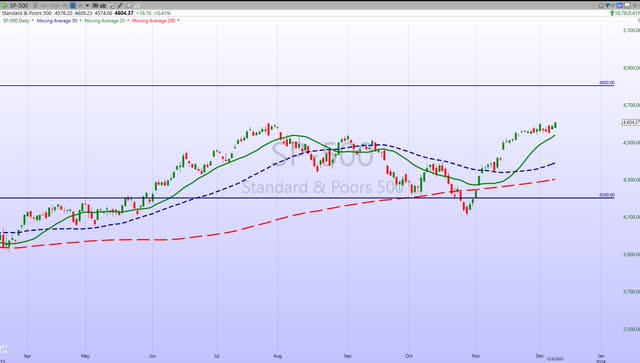This screenshot has height=363, width=640.
Task: Expand the Moving Average 20 dropdown arrow
Action: [129, 20]
